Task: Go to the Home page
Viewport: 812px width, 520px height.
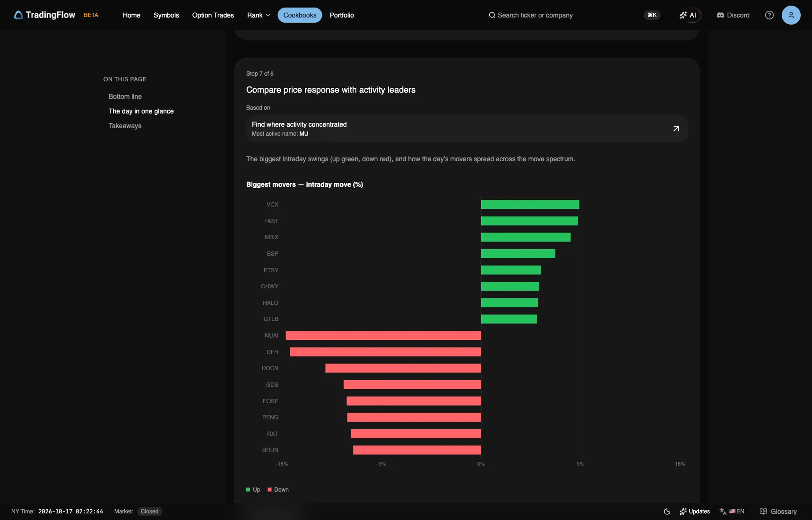Action: 131,15
